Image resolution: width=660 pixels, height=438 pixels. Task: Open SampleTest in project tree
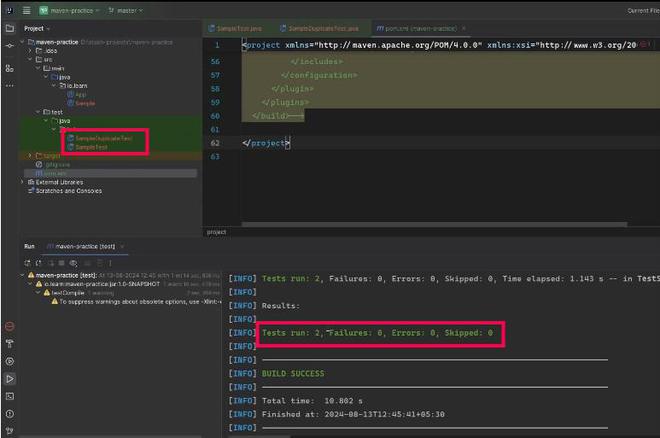click(x=87, y=147)
